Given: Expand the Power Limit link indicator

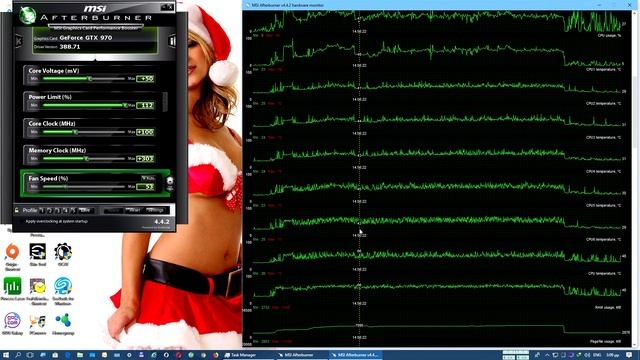Looking at the screenshot, I should pos(165,101).
